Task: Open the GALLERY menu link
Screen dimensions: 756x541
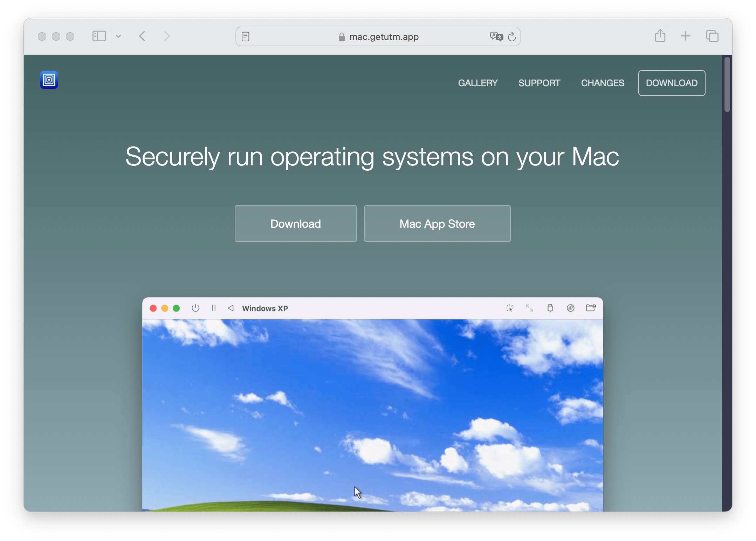Action: coord(478,83)
